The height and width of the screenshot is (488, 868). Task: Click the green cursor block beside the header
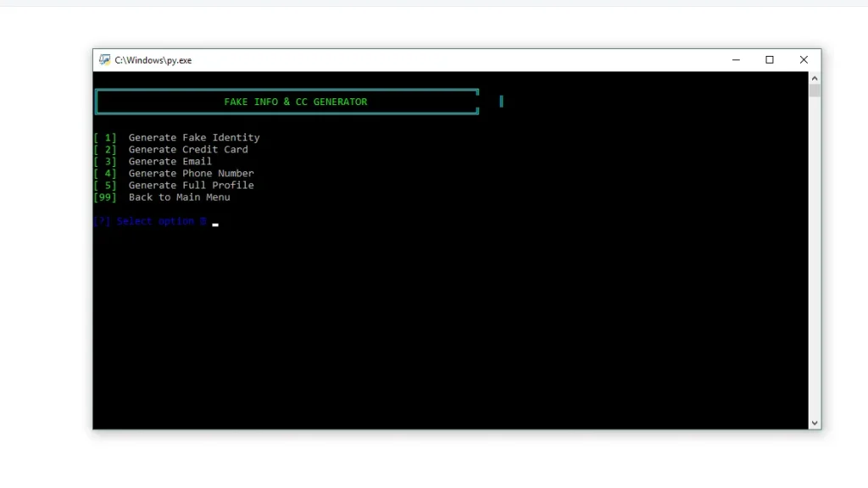click(x=501, y=101)
